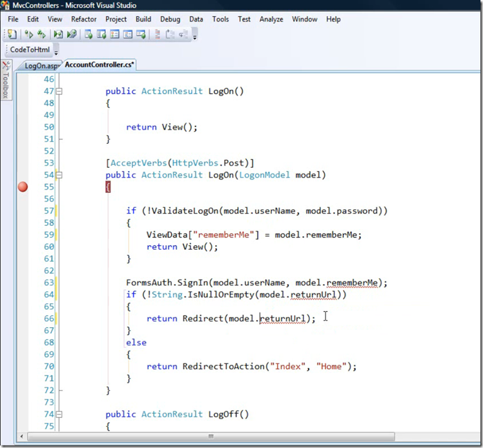This screenshot has width=483, height=448.
Task: Select the AccountController.cs tab
Action: click(x=99, y=65)
